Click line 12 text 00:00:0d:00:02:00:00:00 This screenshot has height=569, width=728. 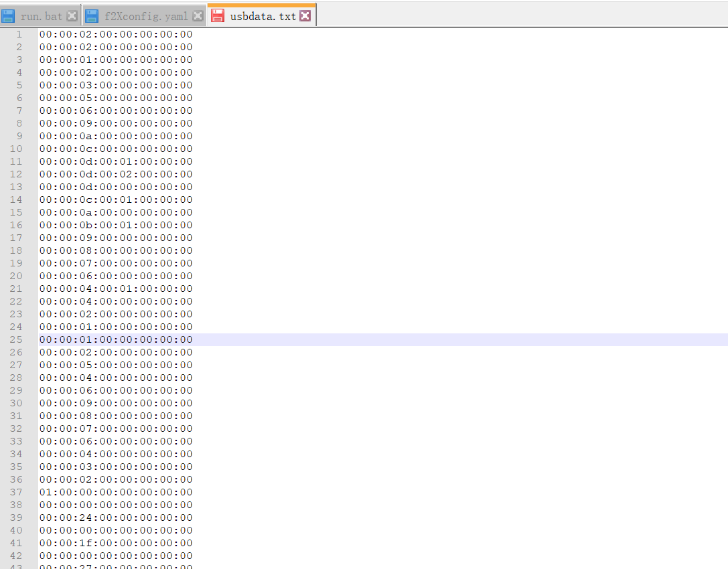pos(116,175)
